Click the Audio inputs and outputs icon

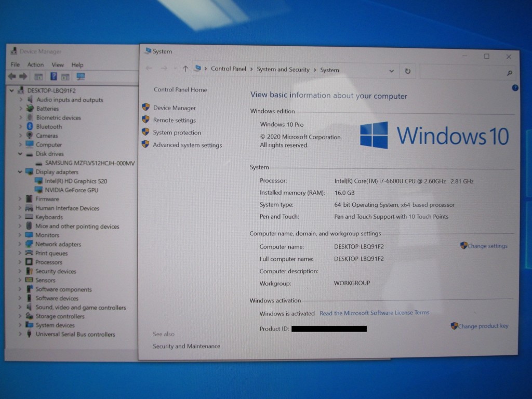tap(30, 99)
